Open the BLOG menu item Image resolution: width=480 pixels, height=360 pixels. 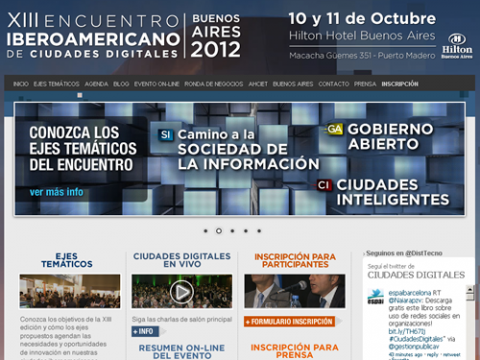(x=121, y=84)
